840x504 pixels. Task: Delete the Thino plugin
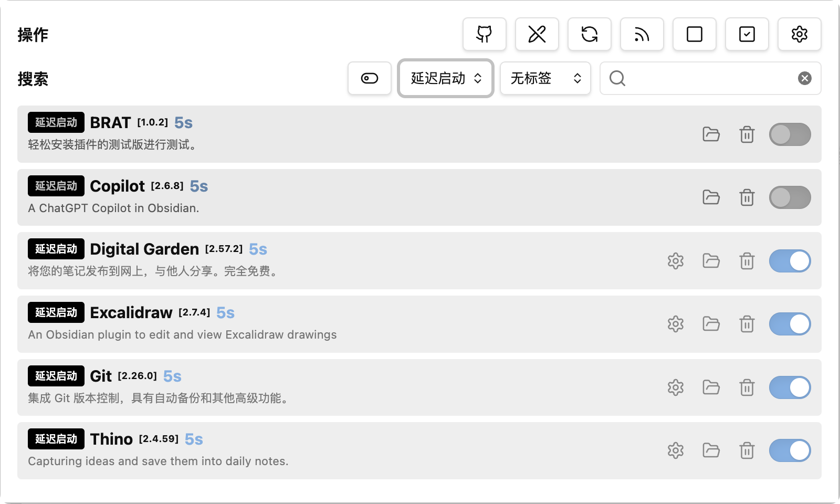[x=747, y=450]
